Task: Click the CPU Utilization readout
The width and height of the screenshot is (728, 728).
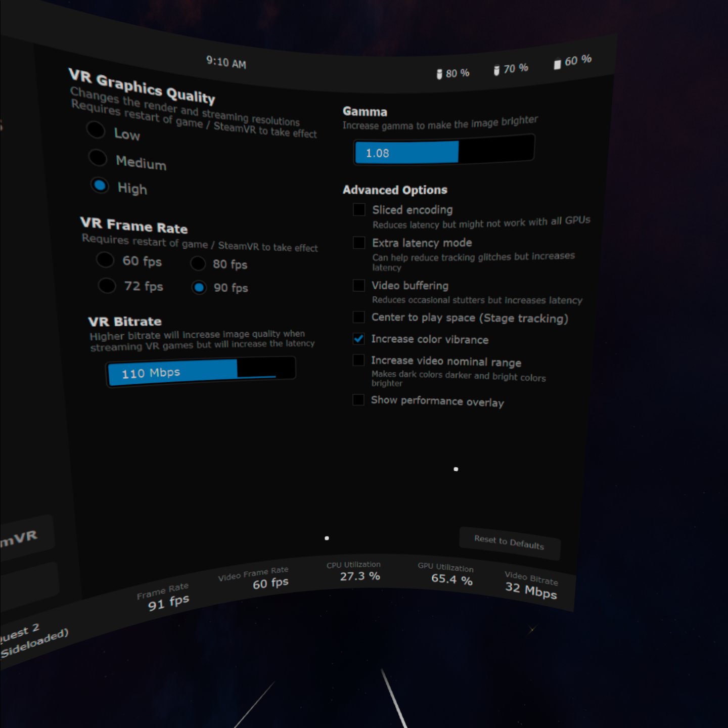Action: pos(359,571)
